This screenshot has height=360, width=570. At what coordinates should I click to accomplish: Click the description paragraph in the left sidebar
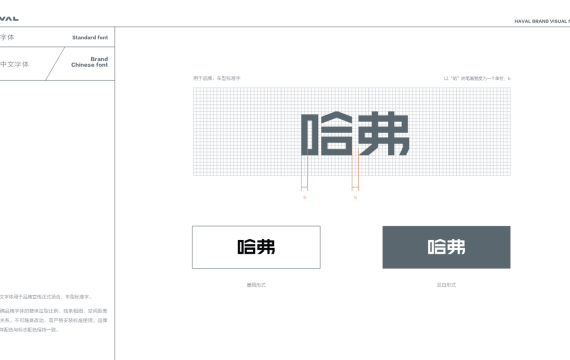coord(53,313)
